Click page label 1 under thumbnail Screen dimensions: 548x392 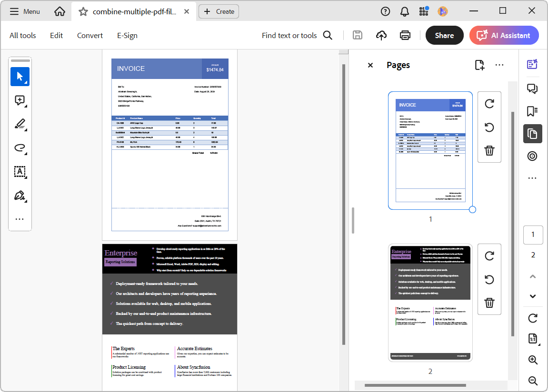pyautogui.click(x=430, y=219)
